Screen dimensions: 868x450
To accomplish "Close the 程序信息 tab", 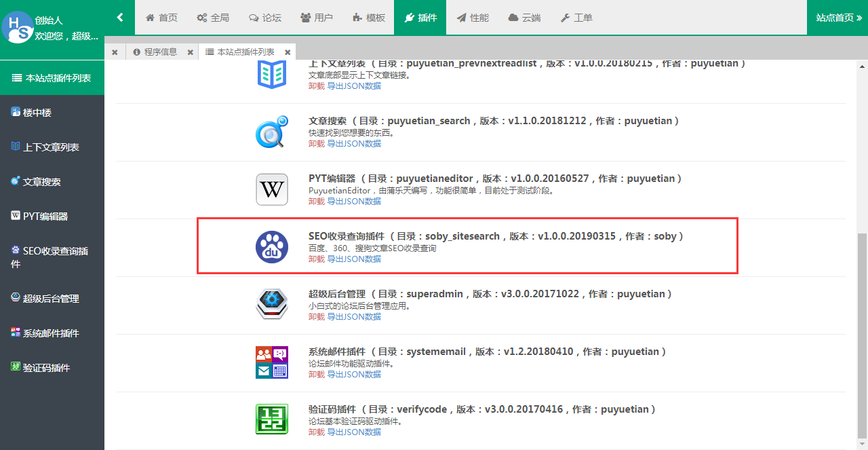I will click(191, 52).
